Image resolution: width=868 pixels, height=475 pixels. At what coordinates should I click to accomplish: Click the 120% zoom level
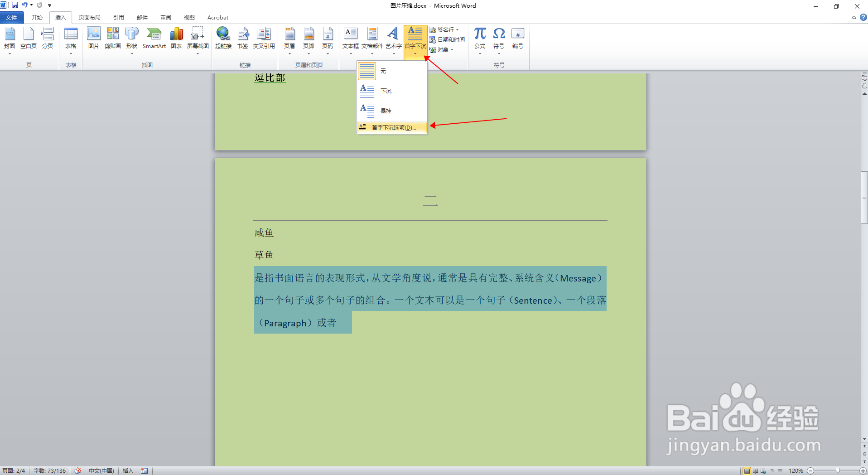[x=796, y=471]
